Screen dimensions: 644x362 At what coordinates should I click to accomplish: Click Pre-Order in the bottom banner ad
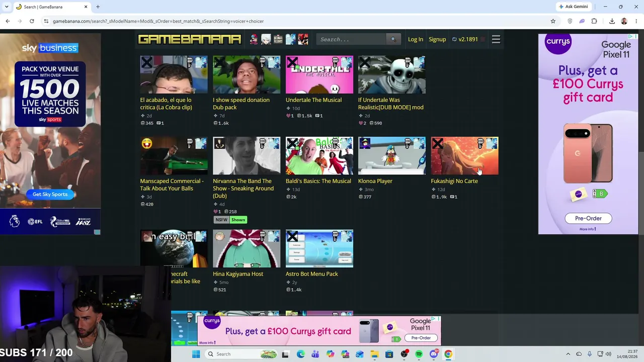click(x=421, y=338)
